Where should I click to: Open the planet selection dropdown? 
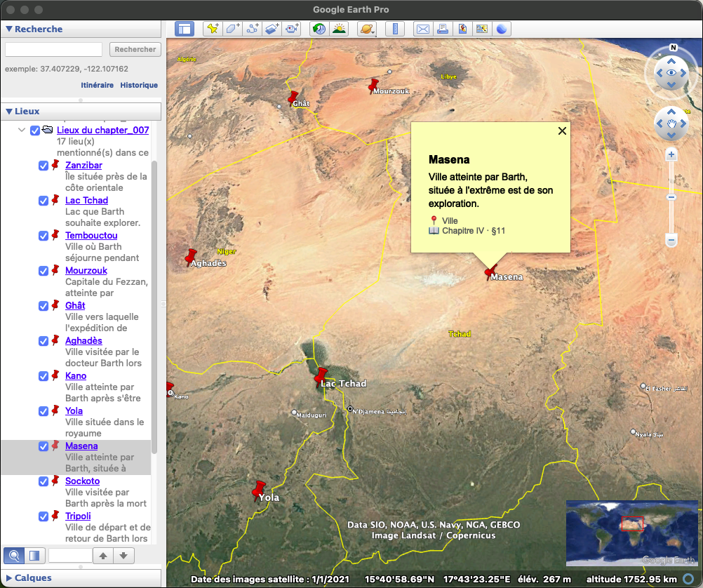tap(367, 29)
